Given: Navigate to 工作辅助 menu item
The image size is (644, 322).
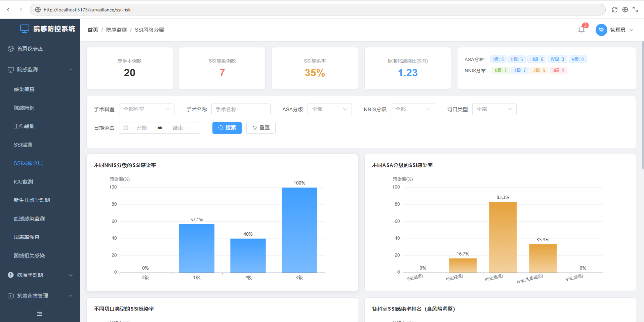Looking at the screenshot, I should (x=40, y=126).
